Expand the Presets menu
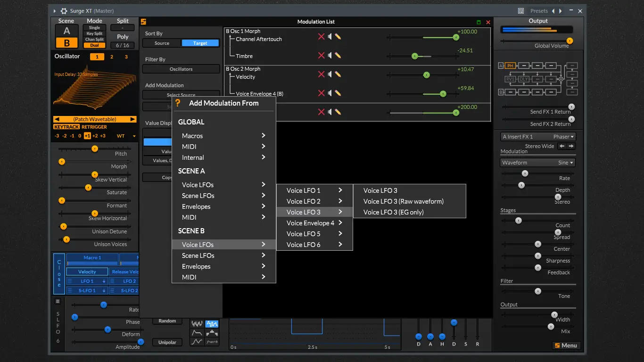Image resolution: width=644 pixels, height=362 pixels. point(539,11)
